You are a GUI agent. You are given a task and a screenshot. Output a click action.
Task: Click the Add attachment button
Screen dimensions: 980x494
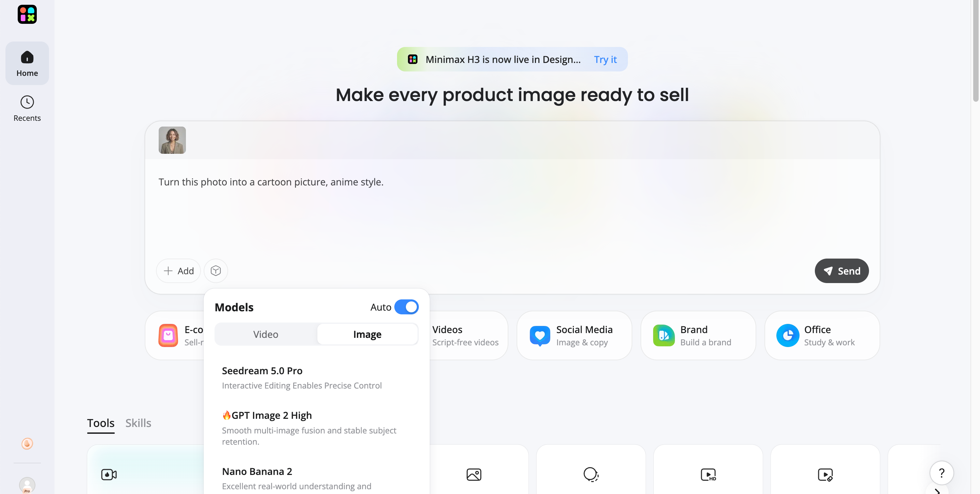pyautogui.click(x=178, y=271)
